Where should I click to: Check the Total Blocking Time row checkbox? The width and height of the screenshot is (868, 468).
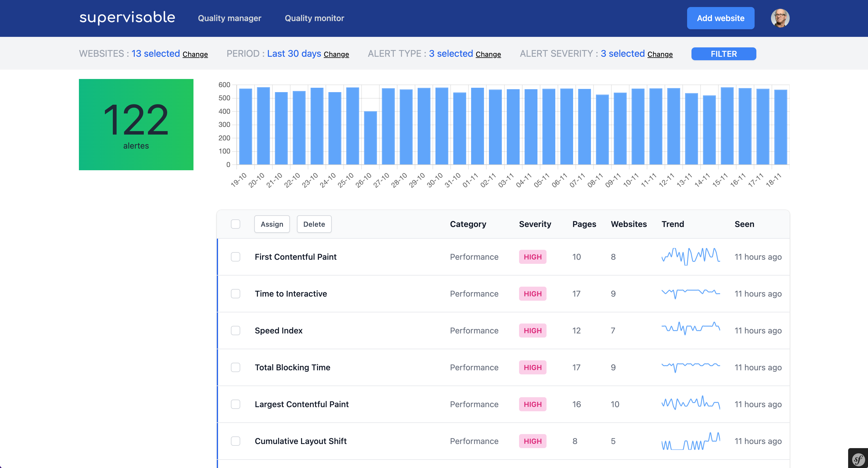[x=236, y=367]
